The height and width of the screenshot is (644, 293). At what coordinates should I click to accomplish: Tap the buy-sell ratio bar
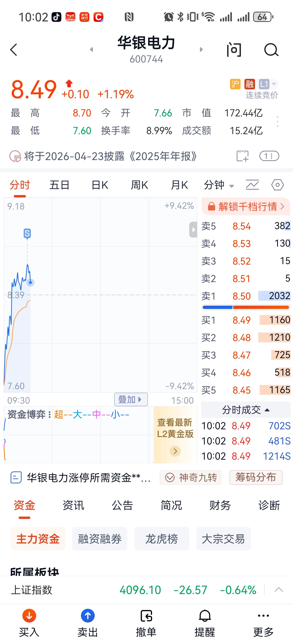(246, 307)
